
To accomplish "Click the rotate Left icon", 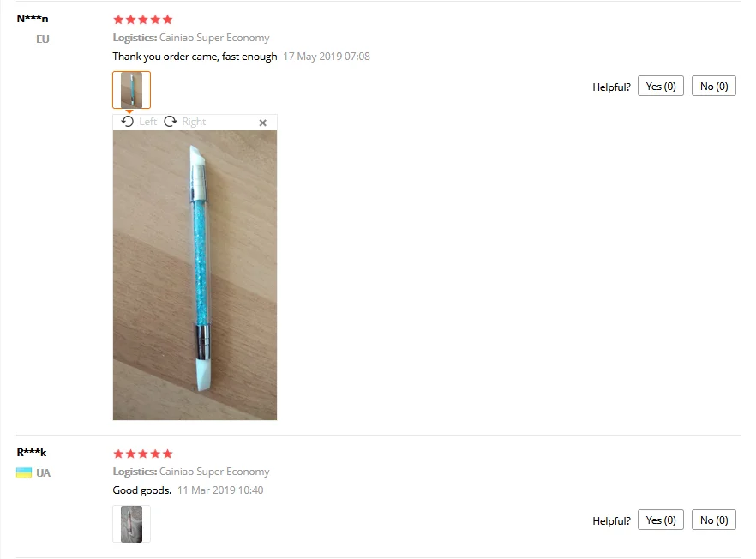I will coord(127,122).
